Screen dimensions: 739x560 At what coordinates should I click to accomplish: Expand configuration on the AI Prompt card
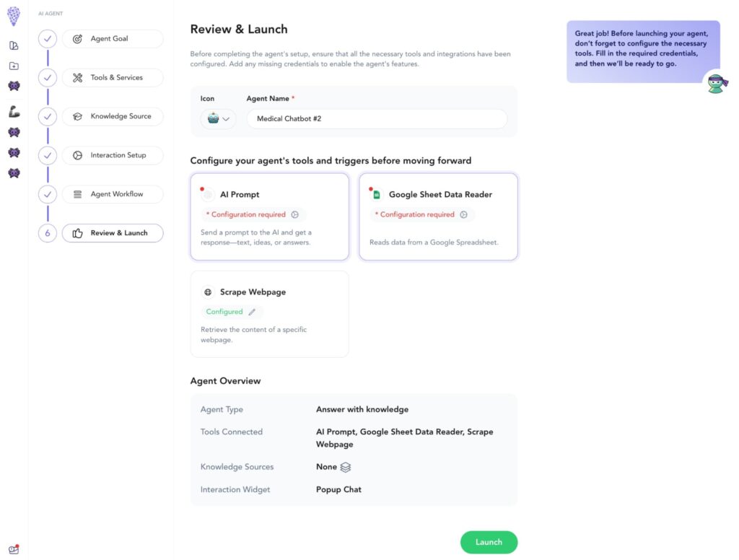[x=294, y=214]
